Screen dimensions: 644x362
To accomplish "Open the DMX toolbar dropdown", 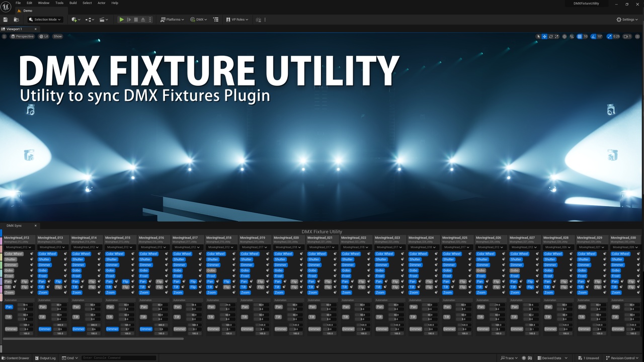I will click(x=199, y=20).
